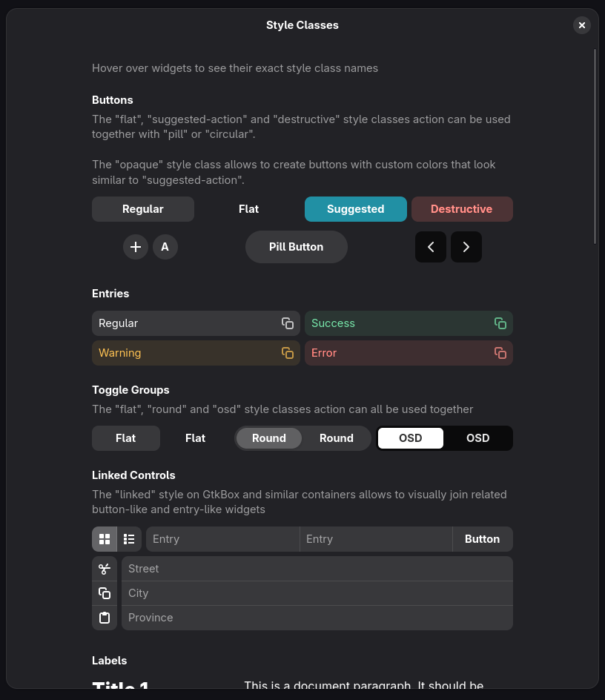Focus the Street field
Image resolution: width=605 pixels, height=700 pixels.
coord(317,569)
